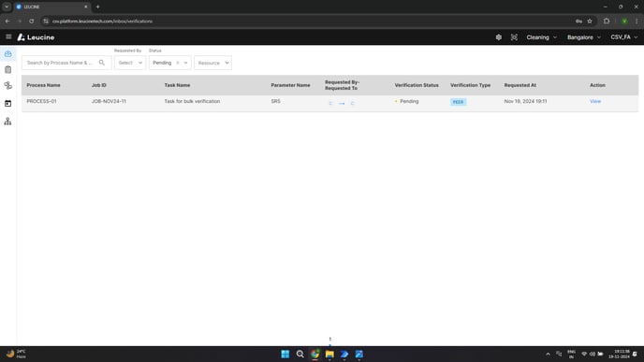
Task: Click the Pending verification status cell
Action: point(407,101)
